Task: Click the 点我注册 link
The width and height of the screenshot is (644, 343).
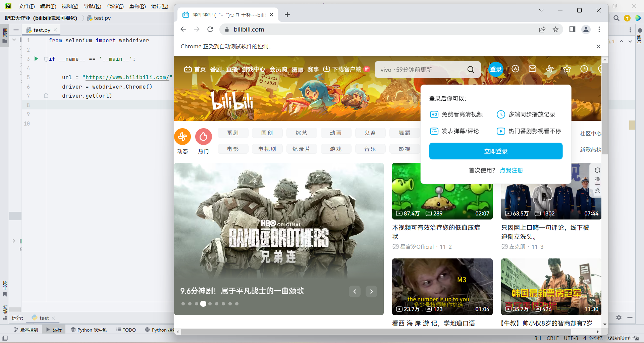Action: click(512, 170)
